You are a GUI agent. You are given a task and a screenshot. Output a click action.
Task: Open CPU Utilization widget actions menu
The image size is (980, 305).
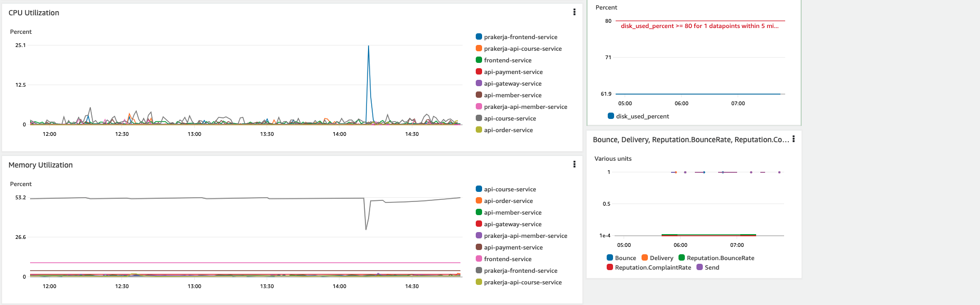coord(574,12)
